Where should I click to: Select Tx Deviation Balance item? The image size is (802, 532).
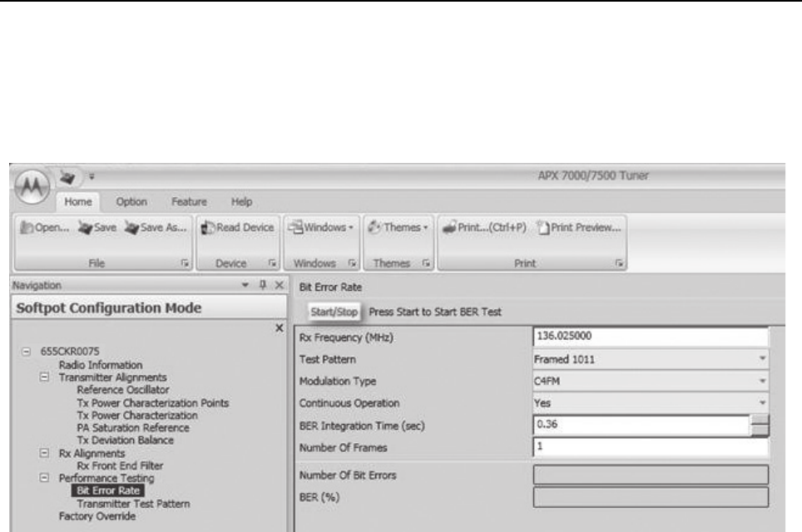(x=126, y=440)
